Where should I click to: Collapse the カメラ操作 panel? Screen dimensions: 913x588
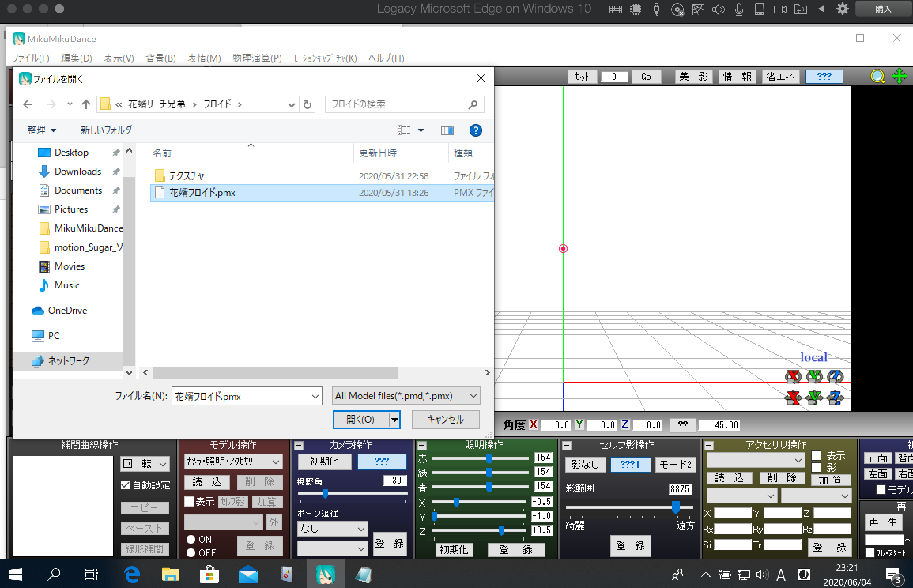[x=299, y=446]
